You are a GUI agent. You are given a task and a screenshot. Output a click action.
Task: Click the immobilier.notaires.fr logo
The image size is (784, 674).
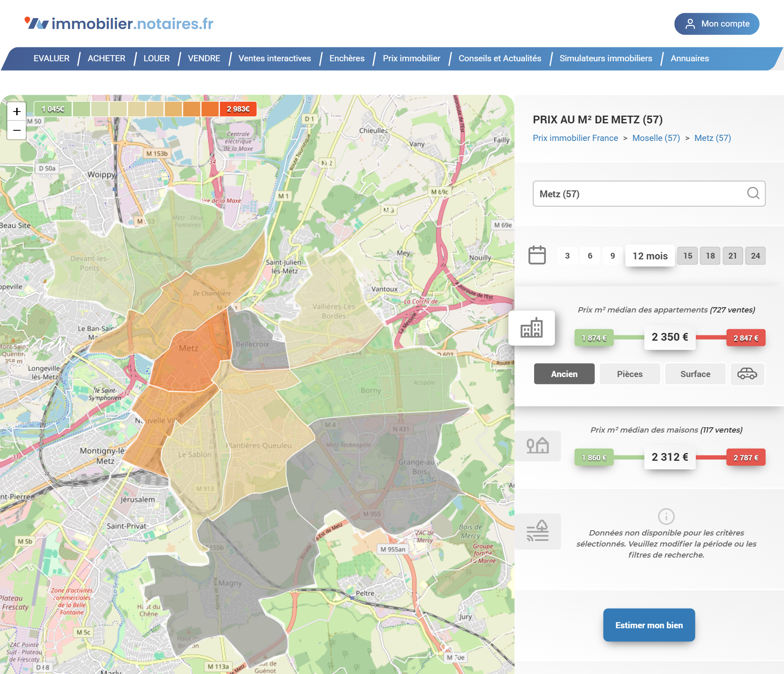(x=119, y=24)
